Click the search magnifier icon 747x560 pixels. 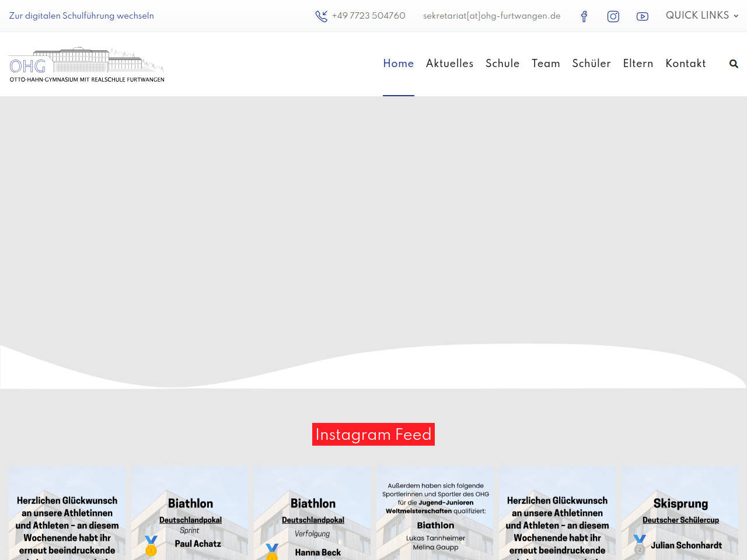tap(734, 64)
